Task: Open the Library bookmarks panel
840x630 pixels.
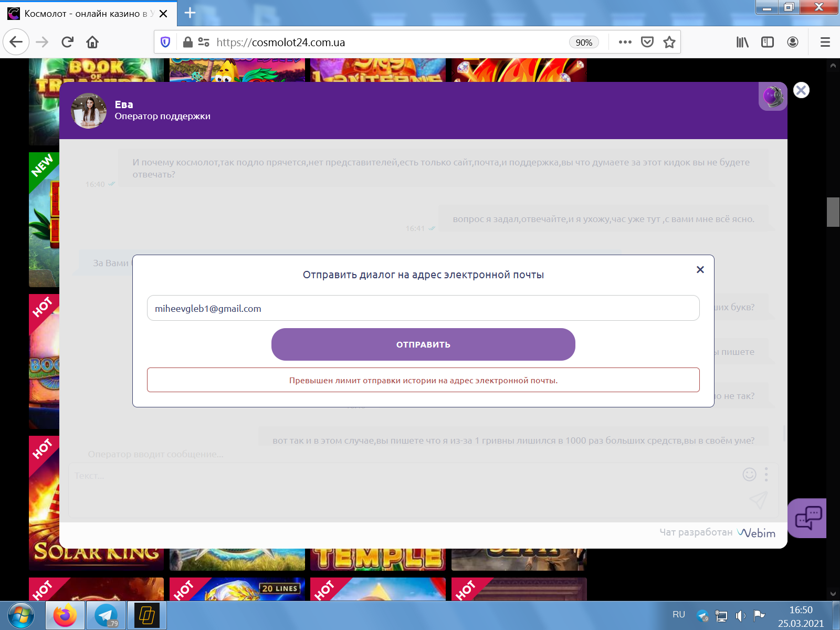Action: pos(742,42)
